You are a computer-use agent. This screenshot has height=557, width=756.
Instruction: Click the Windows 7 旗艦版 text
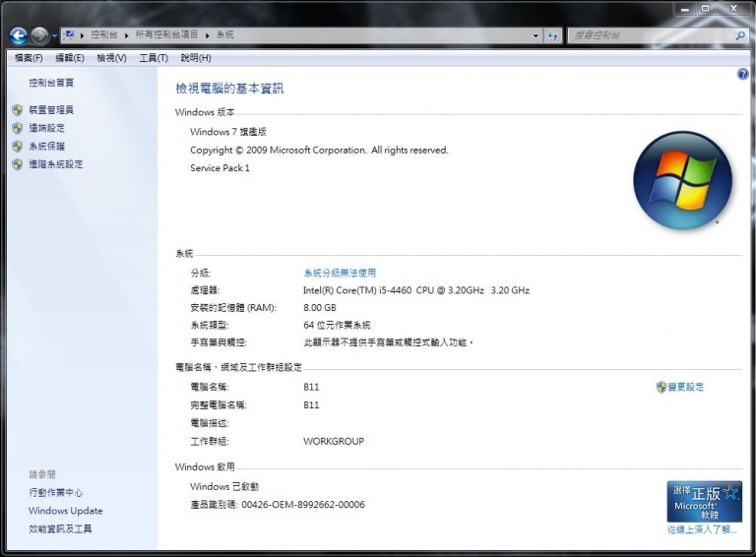click(228, 132)
